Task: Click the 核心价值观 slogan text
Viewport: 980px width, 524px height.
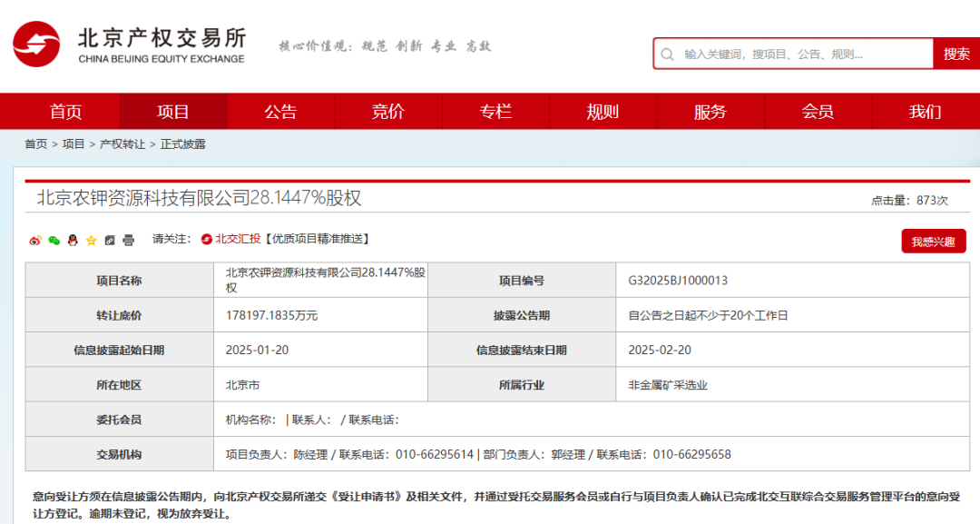Action: (x=385, y=46)
